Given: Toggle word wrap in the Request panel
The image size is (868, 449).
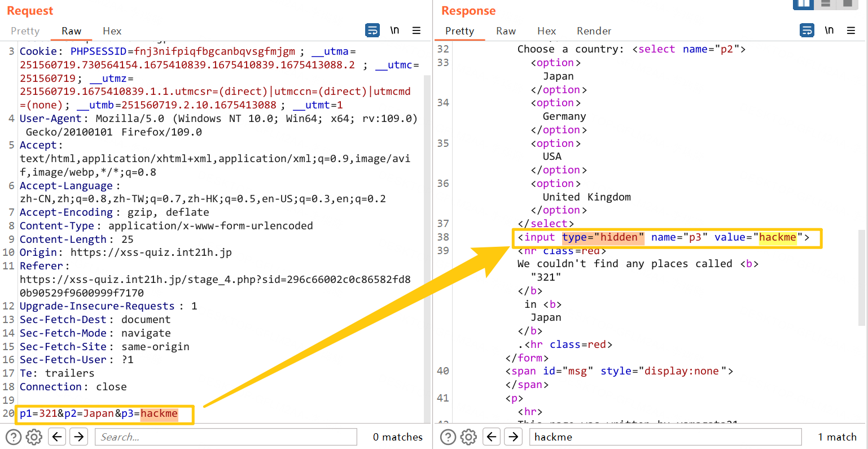Looking at the screenshot, I should (372, 30).
